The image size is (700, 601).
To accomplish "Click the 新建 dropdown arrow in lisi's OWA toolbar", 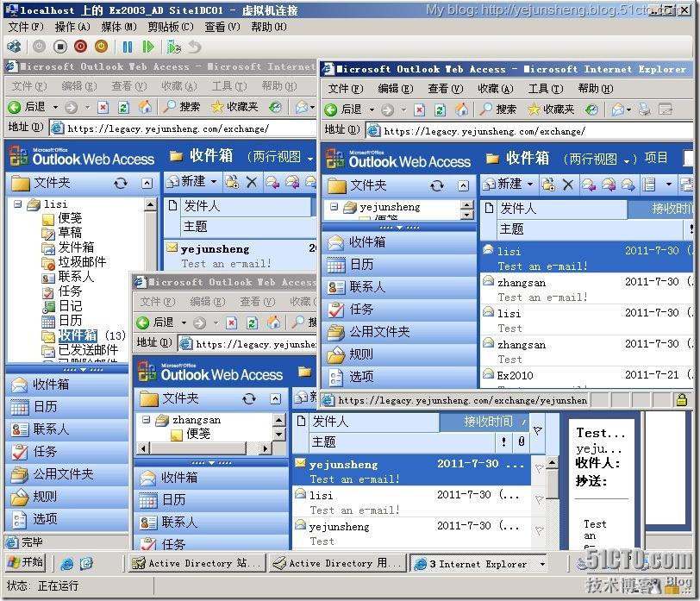I will pos(214,181).
